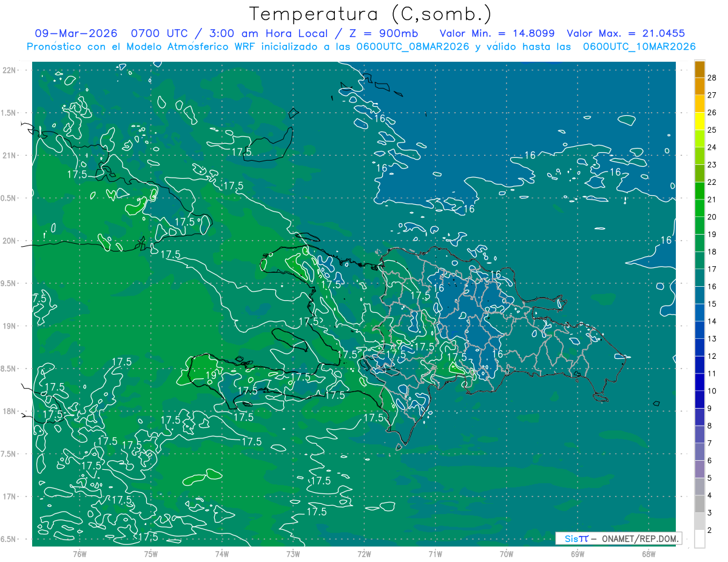This screenshot has height=562, width=728.
Task: Click the '70W' longitude axis label
Action: [507, 554]
